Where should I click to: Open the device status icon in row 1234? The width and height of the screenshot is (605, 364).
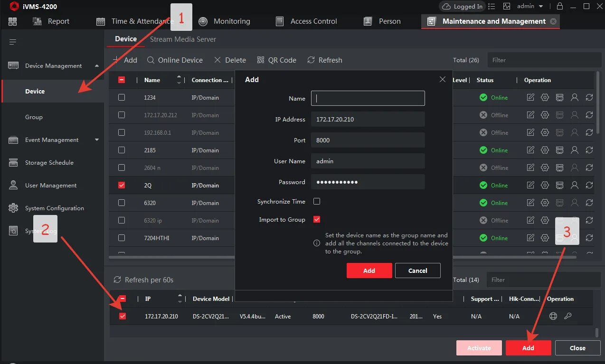[560, 97]
